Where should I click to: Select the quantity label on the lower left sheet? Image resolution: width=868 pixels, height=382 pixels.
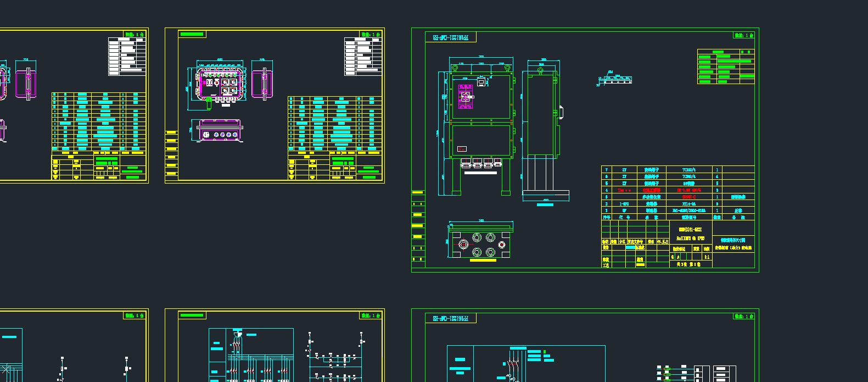point(135,315)
